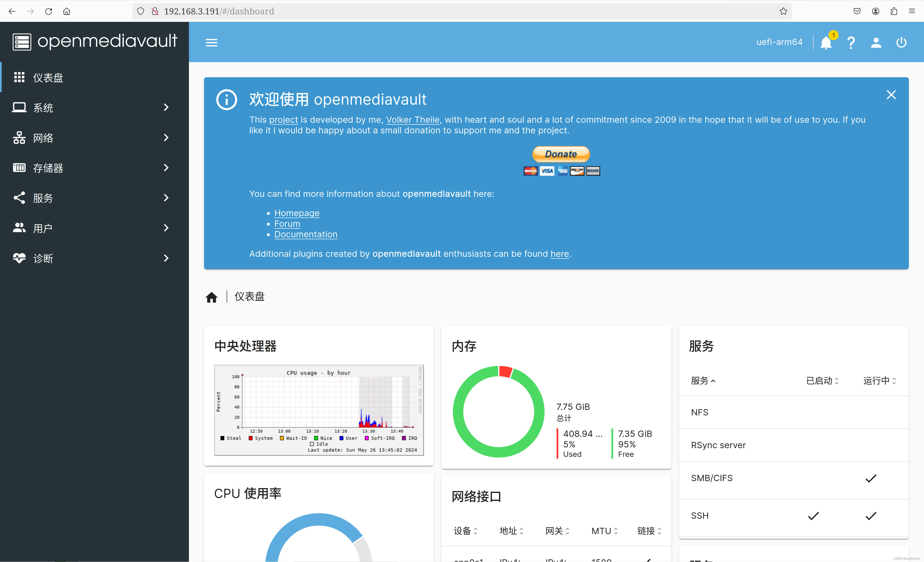The height and width of the screenshot is (562, 924).
Task: Click the power icon in header
Action: click(x=901, y=43)
